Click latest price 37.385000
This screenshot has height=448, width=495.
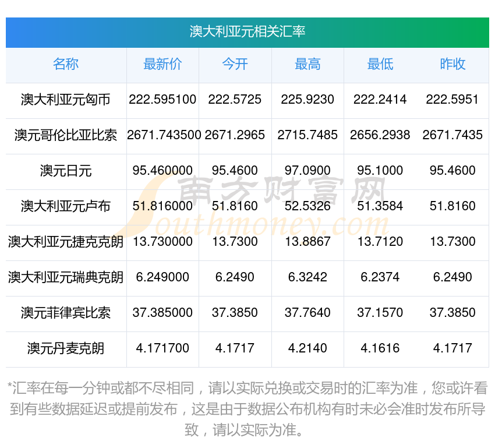pos(162,313)
